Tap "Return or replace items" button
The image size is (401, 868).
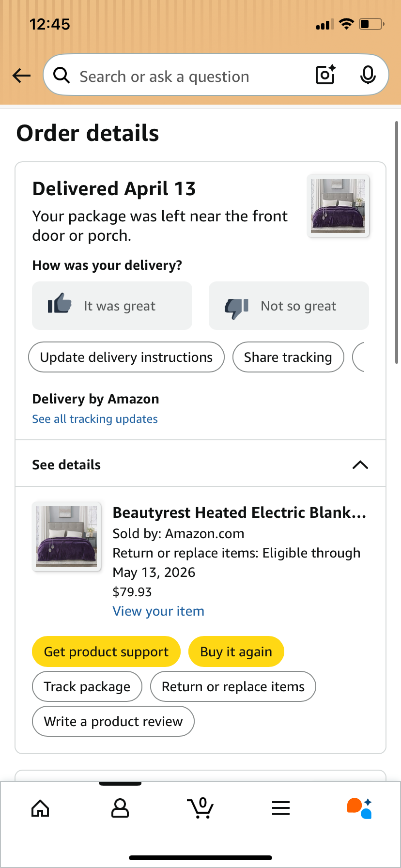pos(233,686)
